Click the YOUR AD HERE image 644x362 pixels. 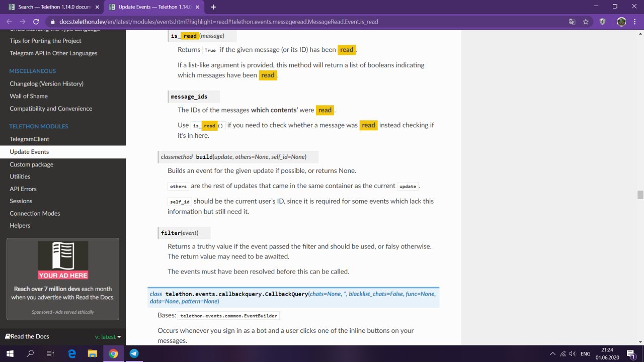click(63, 260)
